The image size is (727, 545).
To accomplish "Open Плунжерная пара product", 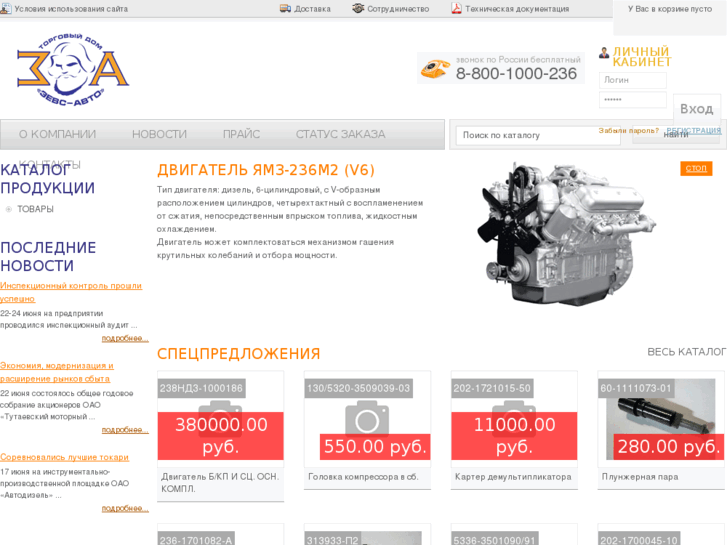I will [640, 477].
